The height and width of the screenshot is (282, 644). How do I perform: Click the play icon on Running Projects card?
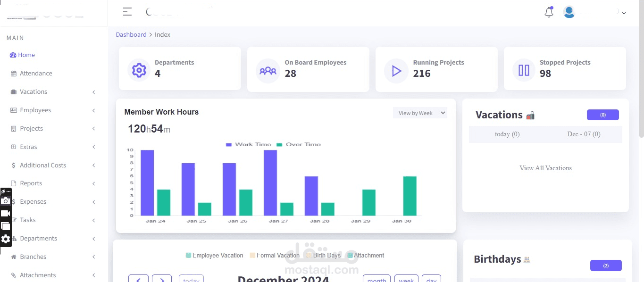coord(396,71)
